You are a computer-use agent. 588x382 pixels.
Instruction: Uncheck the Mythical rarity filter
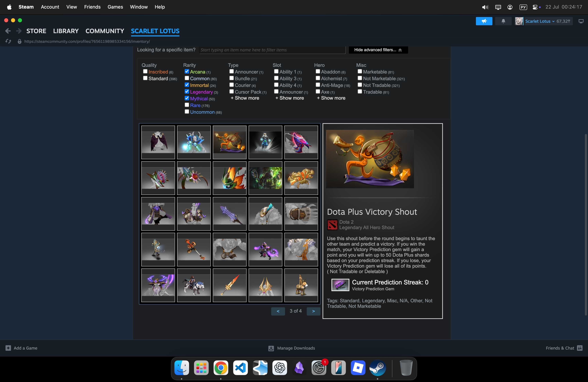(x=187, y=98)
